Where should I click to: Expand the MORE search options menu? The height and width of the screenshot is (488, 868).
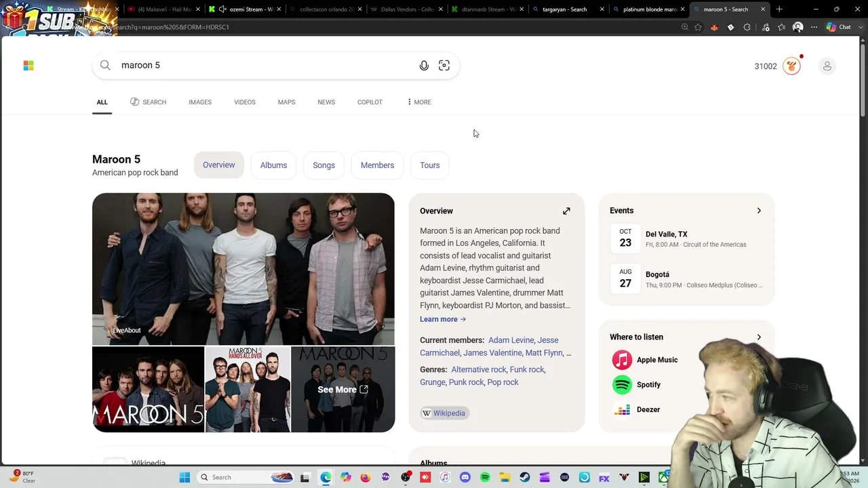coord(419,102)
